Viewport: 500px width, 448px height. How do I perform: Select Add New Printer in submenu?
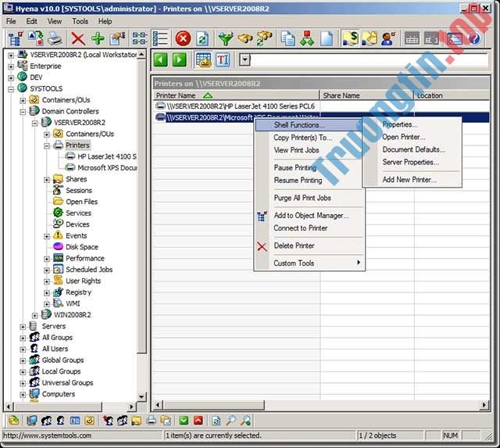[x=409, y=180]
